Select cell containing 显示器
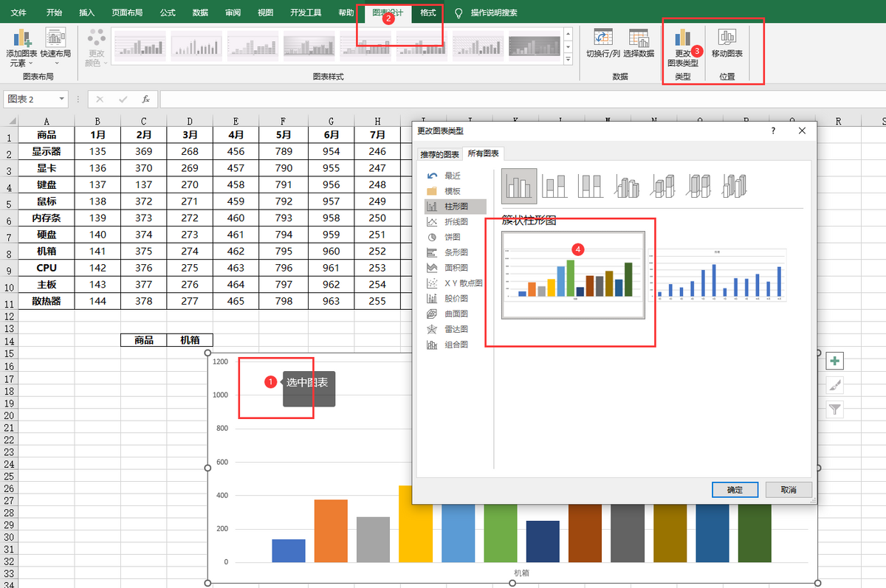The image size is (886, 588). [x=47, y=151]
